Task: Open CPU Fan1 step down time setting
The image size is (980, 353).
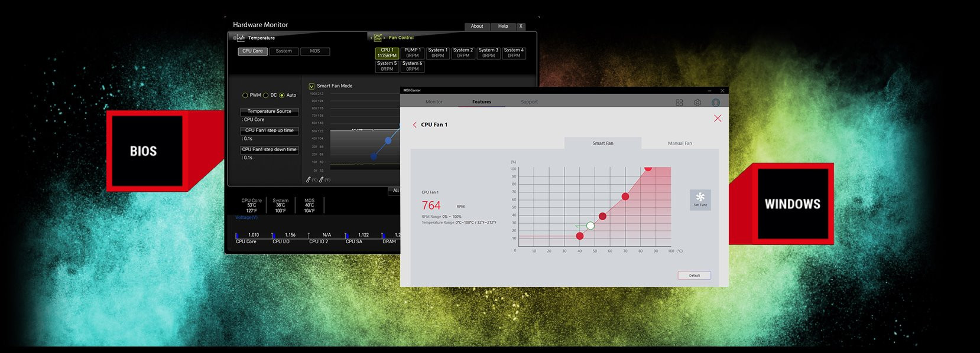Action: point(270,149)
